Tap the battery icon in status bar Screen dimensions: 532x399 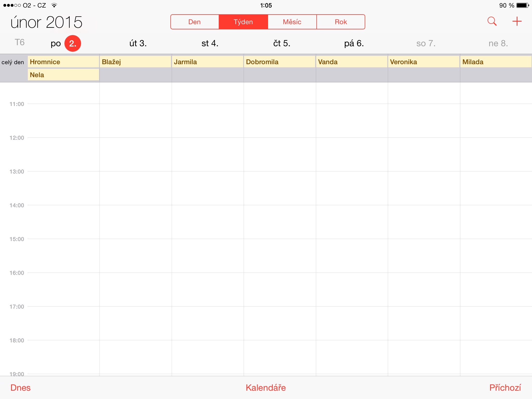click(x=523, y=5)
